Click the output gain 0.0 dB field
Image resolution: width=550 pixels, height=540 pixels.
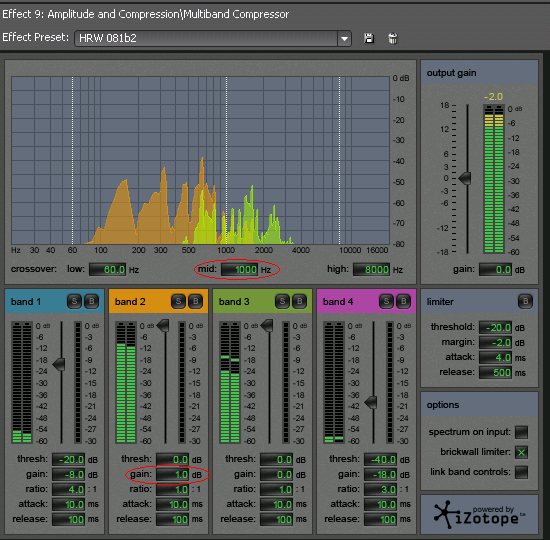click(495, 269)
